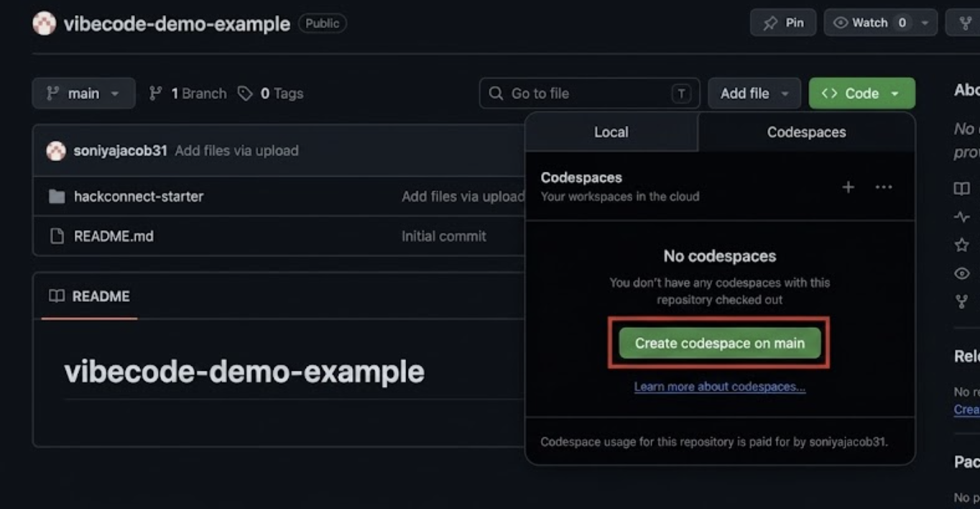Image resolution: width=980 pixels, height=509 pixels.
Task: Open the README.md file
Action: (x=114, y=236)
